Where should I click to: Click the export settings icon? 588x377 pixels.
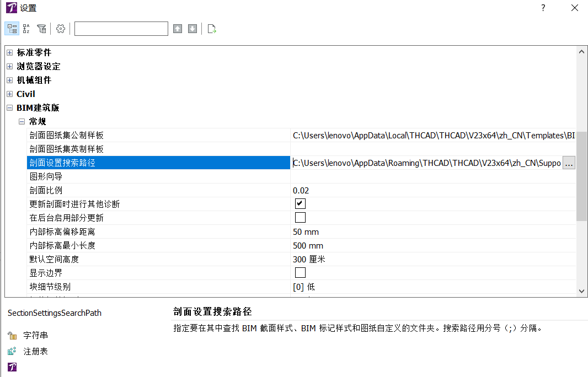point(212,29)
